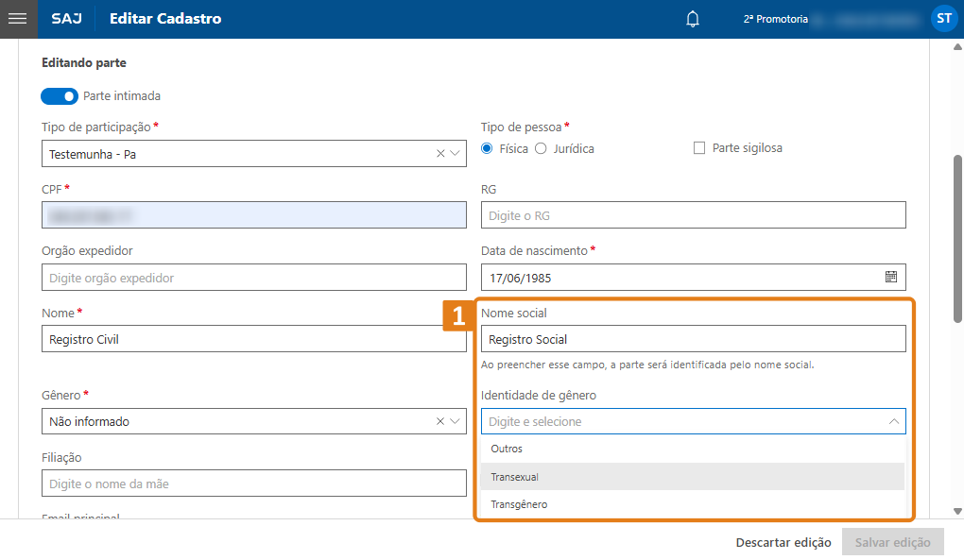Screen dimensions: 964x560
Task: Expand the Gênero dropdown arrow
Action: click(456, 421)
